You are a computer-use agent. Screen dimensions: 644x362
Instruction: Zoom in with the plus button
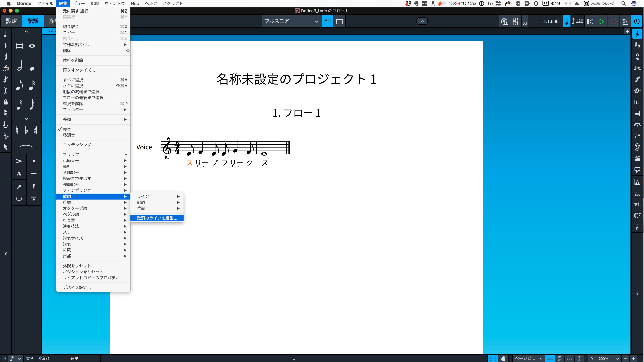coord(633,359)
